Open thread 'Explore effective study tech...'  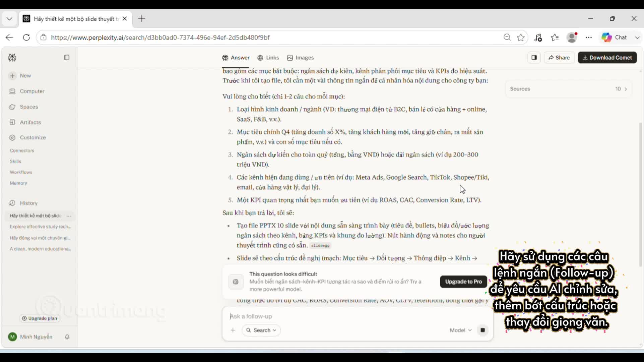(40, 227)
